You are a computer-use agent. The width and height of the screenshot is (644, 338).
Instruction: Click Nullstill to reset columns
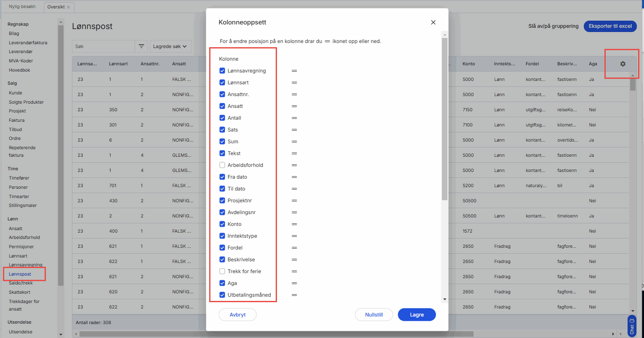tap(374, 315)
